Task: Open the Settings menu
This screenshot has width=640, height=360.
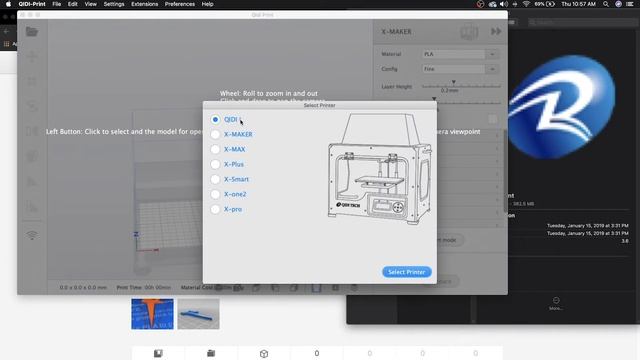Action: (x=114, y=4)
